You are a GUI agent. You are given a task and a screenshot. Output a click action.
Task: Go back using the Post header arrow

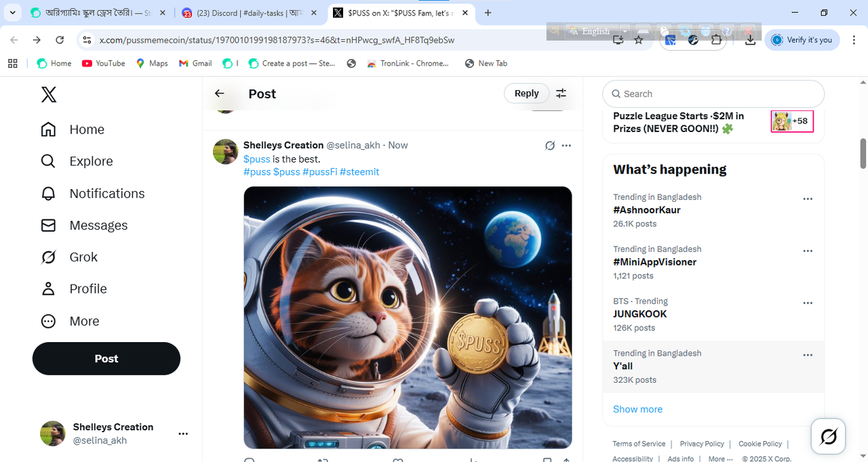tap(219, 93)
